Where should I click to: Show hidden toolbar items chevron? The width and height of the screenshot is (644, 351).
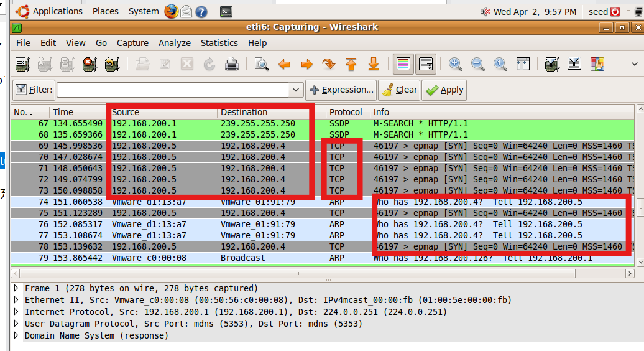(x=635, y=64)
